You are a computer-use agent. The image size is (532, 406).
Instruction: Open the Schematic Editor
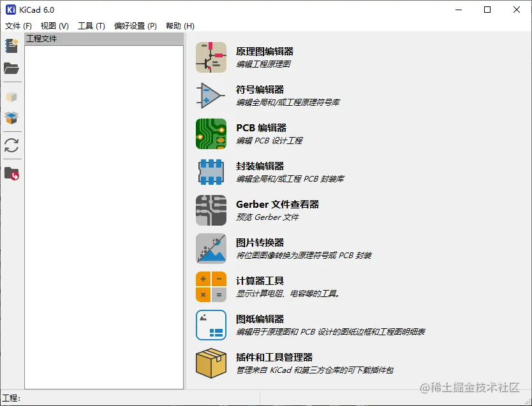(265, 52)
